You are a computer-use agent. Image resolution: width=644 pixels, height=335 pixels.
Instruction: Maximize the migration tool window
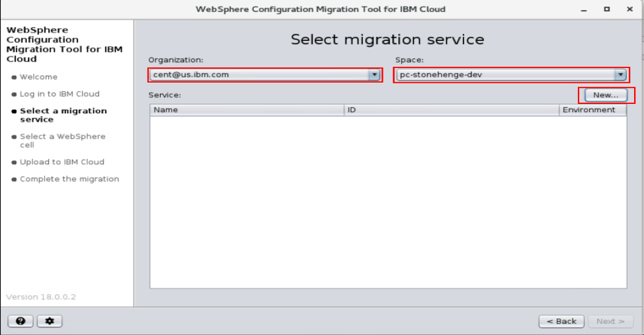(607, 9)
